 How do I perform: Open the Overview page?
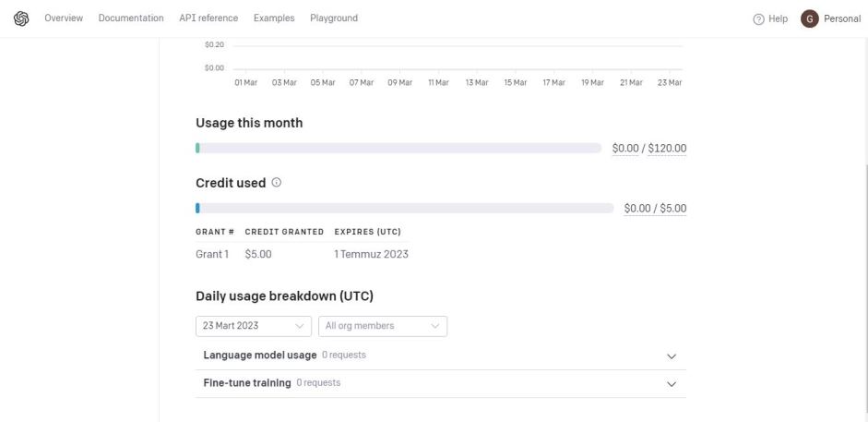(64, 18)
